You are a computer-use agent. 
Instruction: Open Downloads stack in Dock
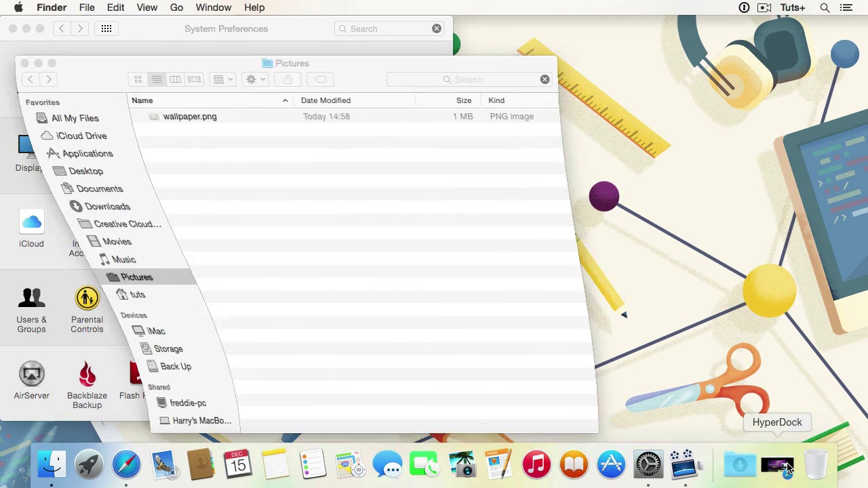click(740, 465)
